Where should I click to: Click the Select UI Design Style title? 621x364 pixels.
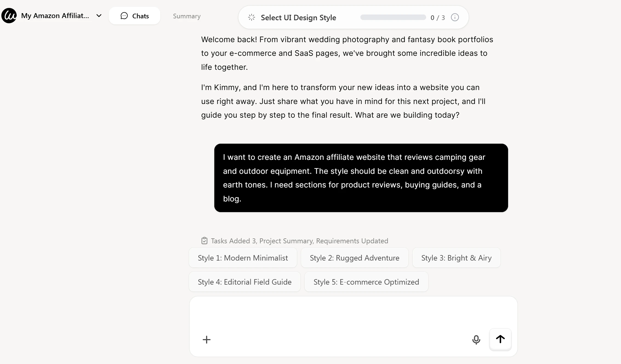coord(298,18)
